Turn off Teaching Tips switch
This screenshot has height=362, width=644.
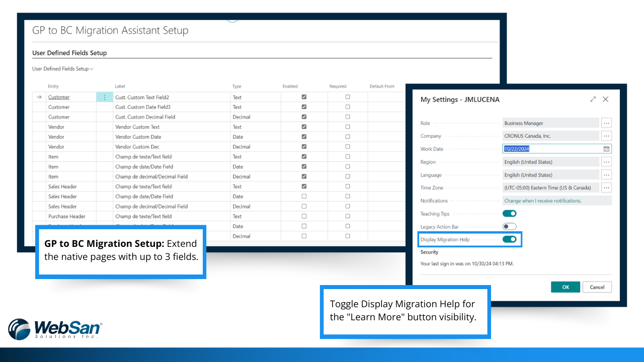tap(510, 214)
